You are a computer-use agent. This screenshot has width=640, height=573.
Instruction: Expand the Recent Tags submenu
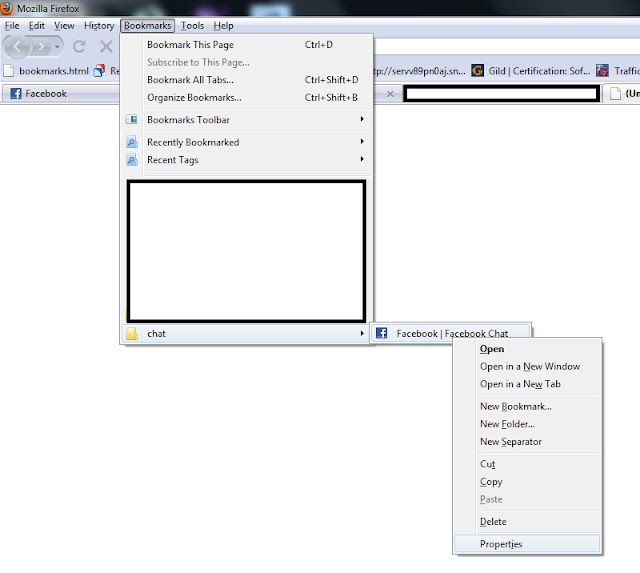click(247, 160)
